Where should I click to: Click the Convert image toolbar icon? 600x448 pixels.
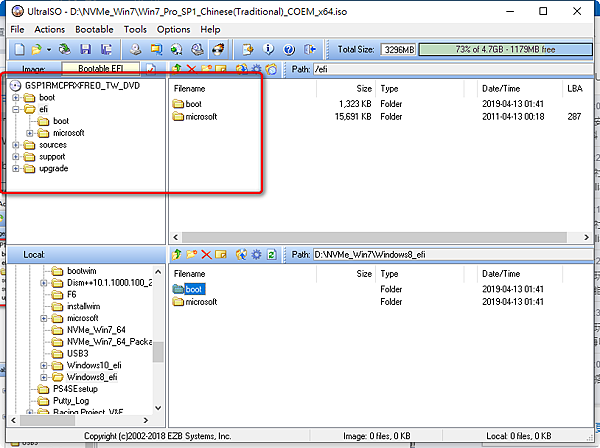[156, 49]
